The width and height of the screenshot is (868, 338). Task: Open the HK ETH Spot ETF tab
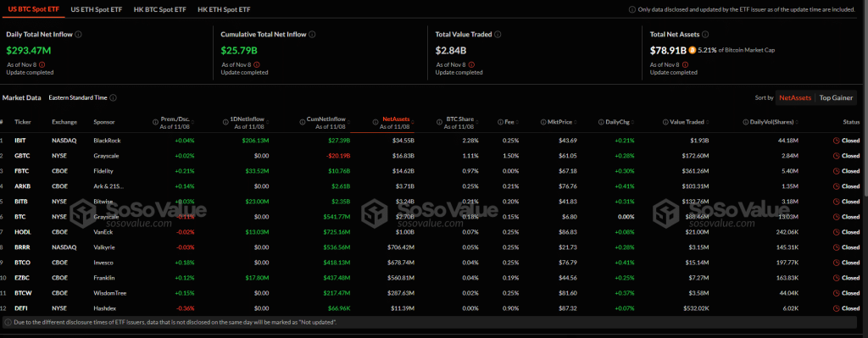pos(224,10)
